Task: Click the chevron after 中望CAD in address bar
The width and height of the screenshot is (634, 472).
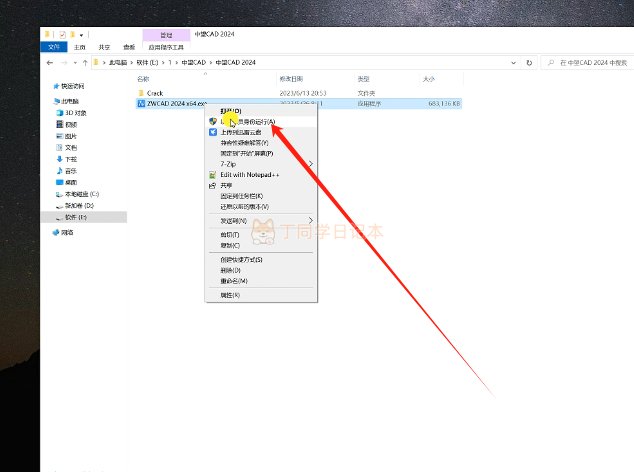Action: pyautogui.click(x=211, y=63)
